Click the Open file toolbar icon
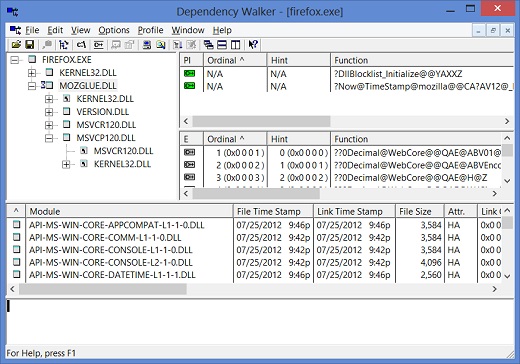This screenshot has width=520, height=364. click(x=16, y=44)
